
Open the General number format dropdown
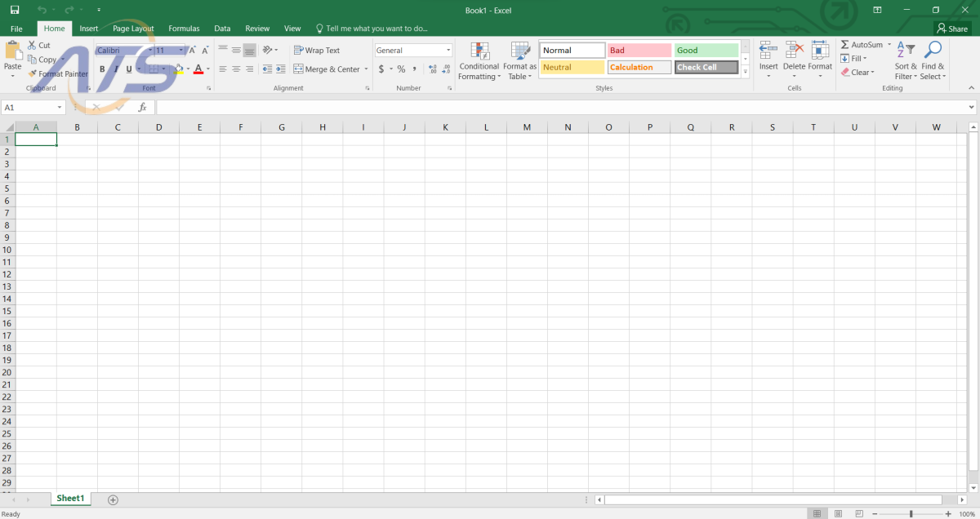pyautogui.click(x=448, y=51)
